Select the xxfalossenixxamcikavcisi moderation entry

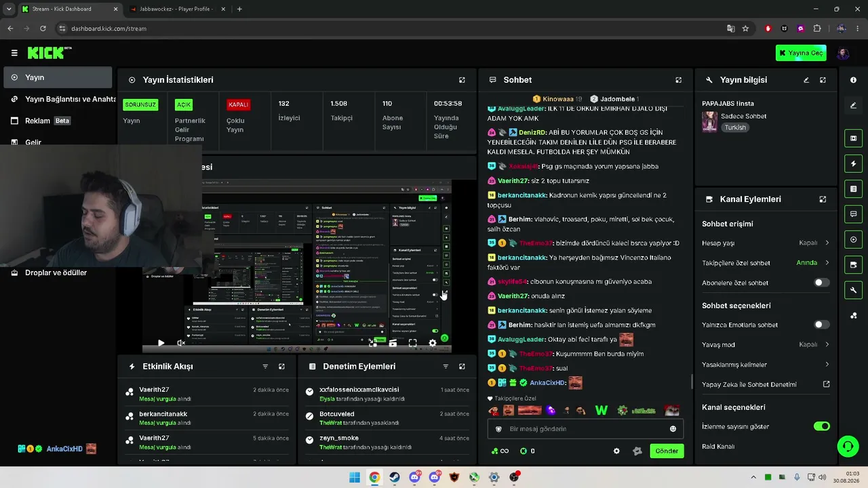point(387,394)
